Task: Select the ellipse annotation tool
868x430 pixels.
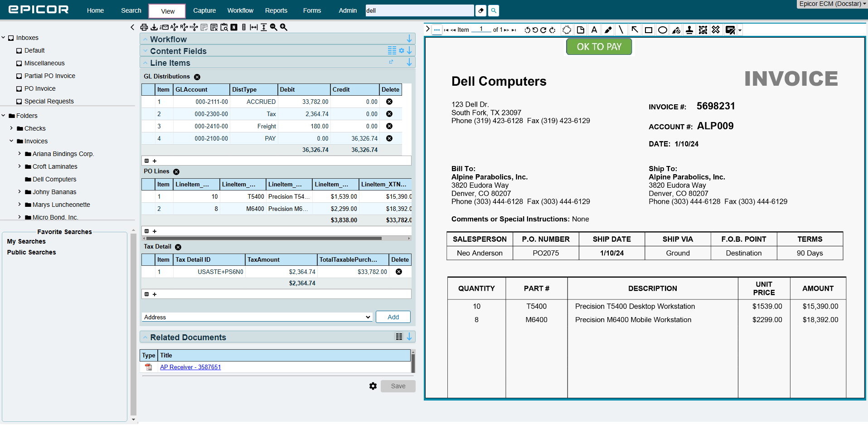Action: tap(662, 30)
